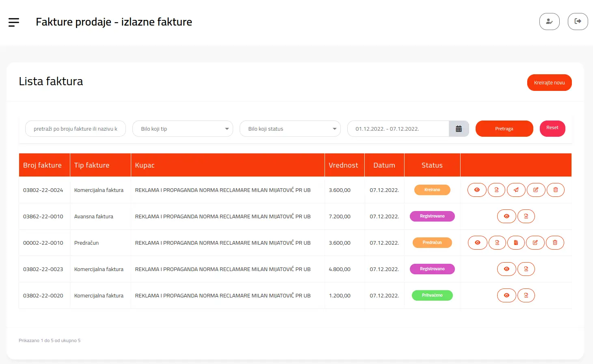The width and height of the screenshot is (593, 364).
Task: Click the value 1.200,00
Action: pos(340,295)
